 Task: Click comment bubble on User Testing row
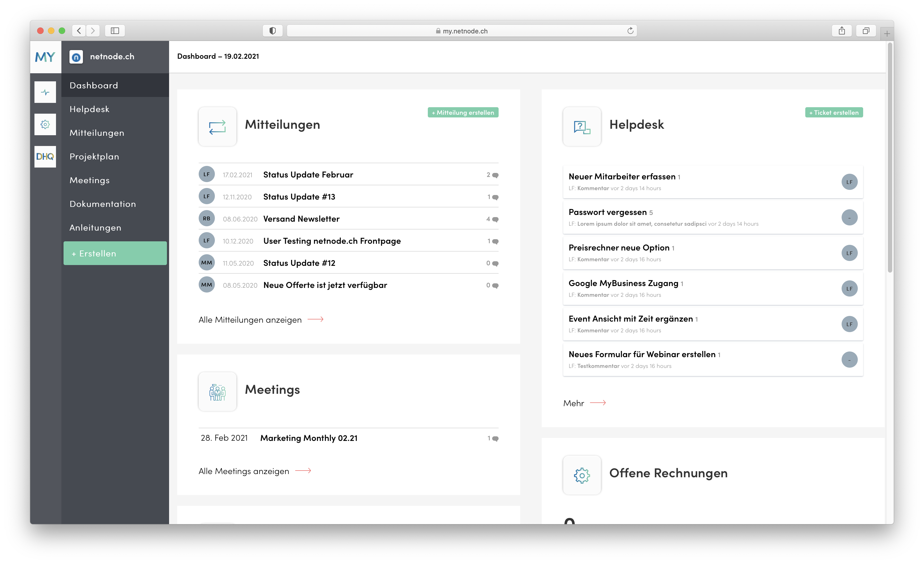click(495, 242)
